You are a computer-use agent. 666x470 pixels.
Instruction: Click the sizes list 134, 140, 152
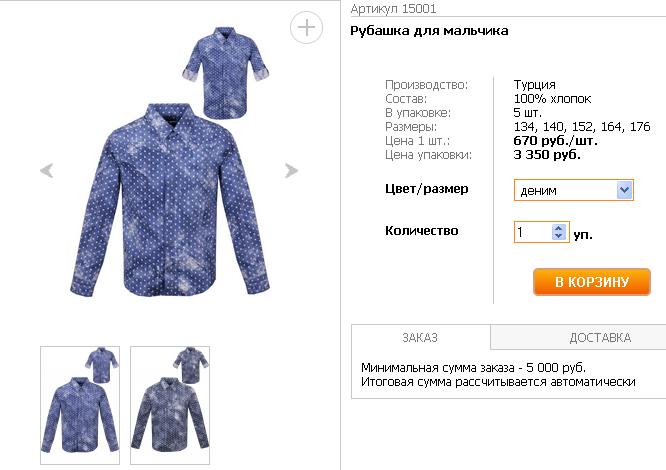[582, 127]
